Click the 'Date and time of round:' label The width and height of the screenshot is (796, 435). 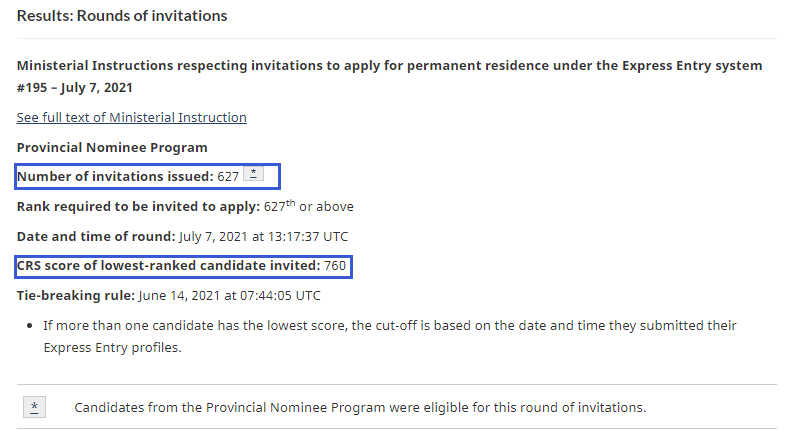(x=96, y=237)
